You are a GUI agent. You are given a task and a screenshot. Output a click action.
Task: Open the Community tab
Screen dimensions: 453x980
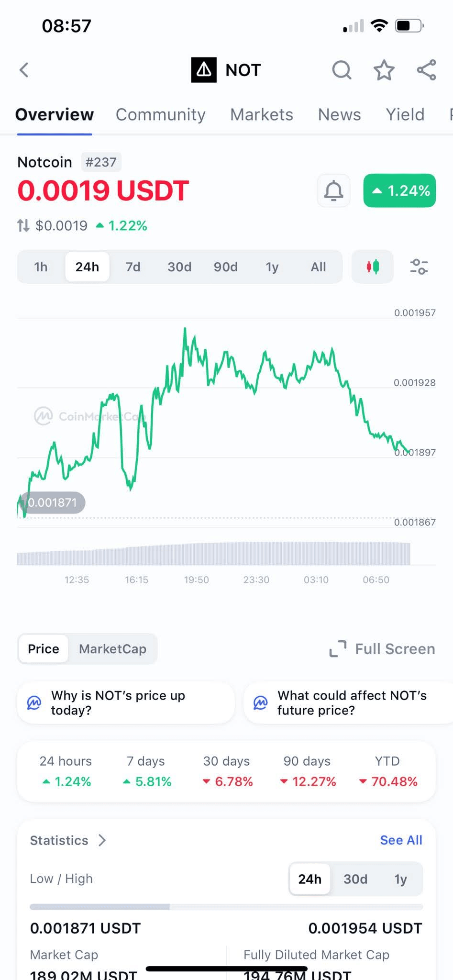coord(160,114)
